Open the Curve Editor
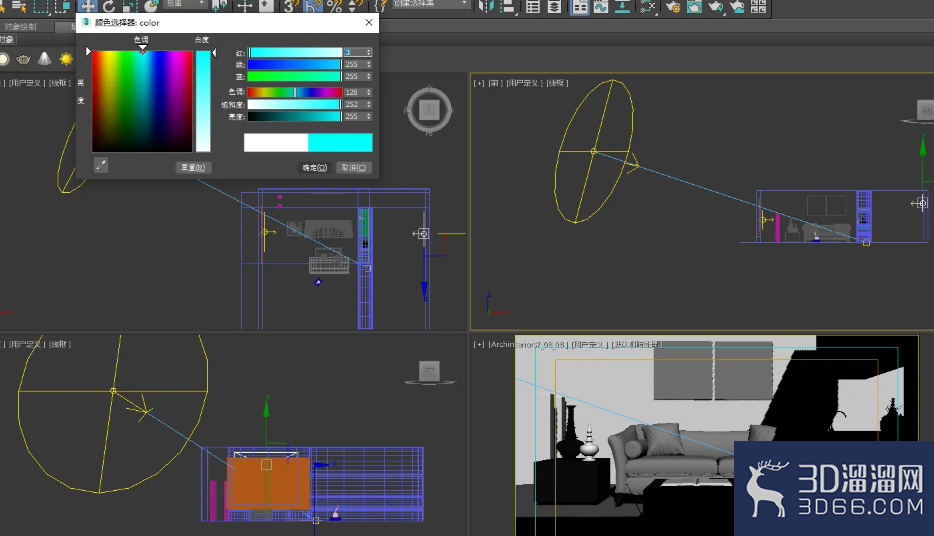This screenshot has height=536, width=934. click(x=601, y=6)
